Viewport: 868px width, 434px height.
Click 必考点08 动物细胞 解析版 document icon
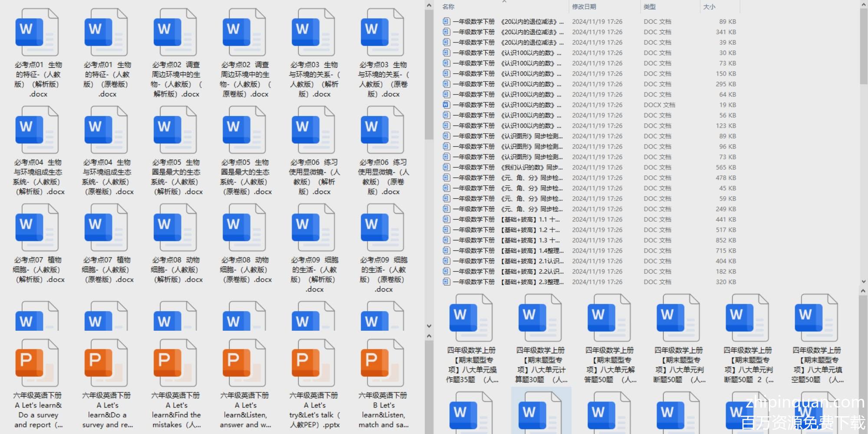pos(175,228)
